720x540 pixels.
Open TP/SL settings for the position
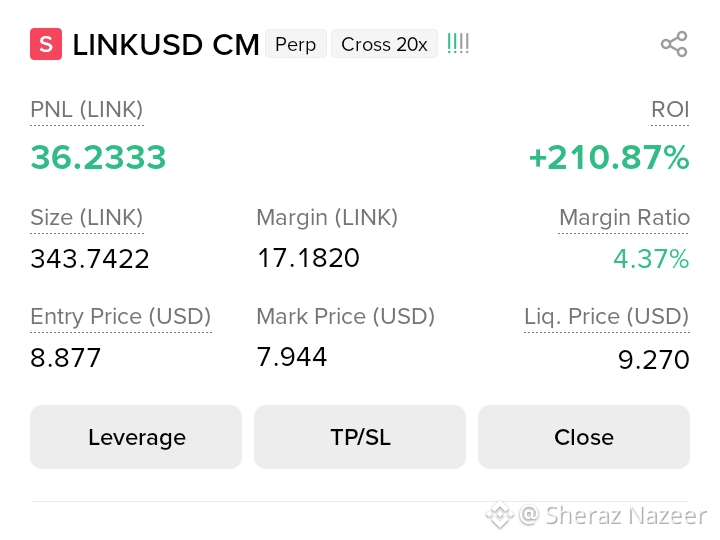[x=360, y=437]
